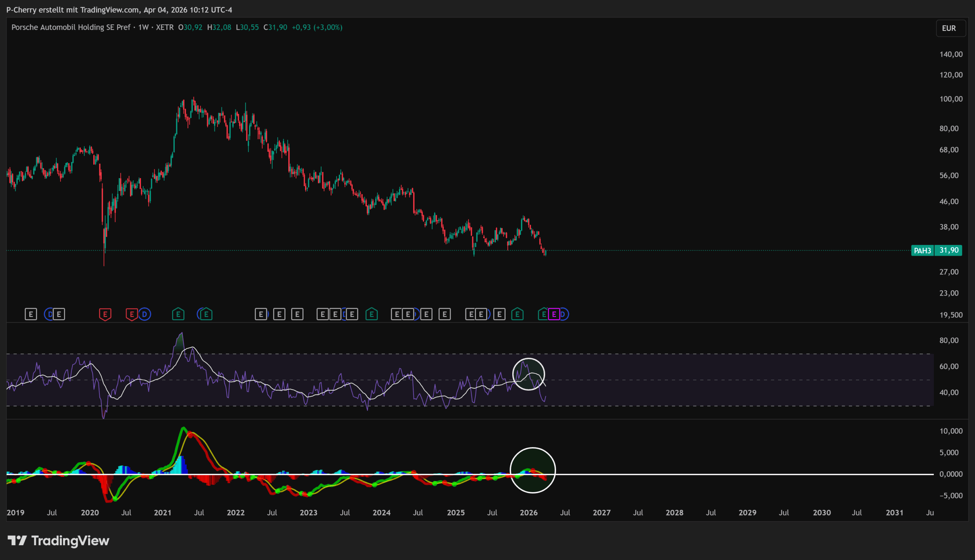Click the 2021 label on the time axis
975x560 pixels.
click(x=162, y=512)
